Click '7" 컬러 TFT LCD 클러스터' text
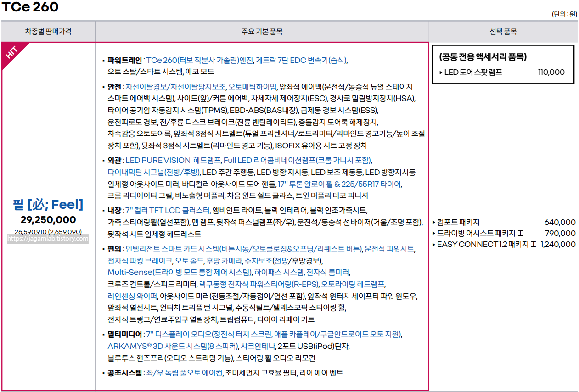Viewport: 579px width, 392px height. [x=167, y=210]
